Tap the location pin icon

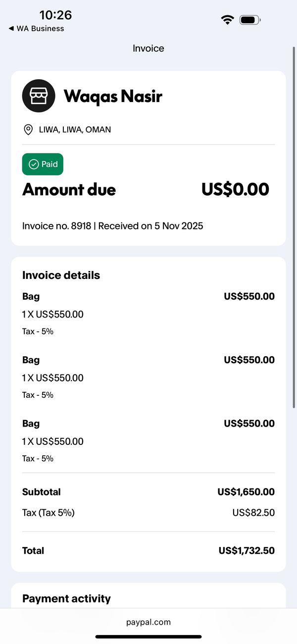tap(28, 130)
